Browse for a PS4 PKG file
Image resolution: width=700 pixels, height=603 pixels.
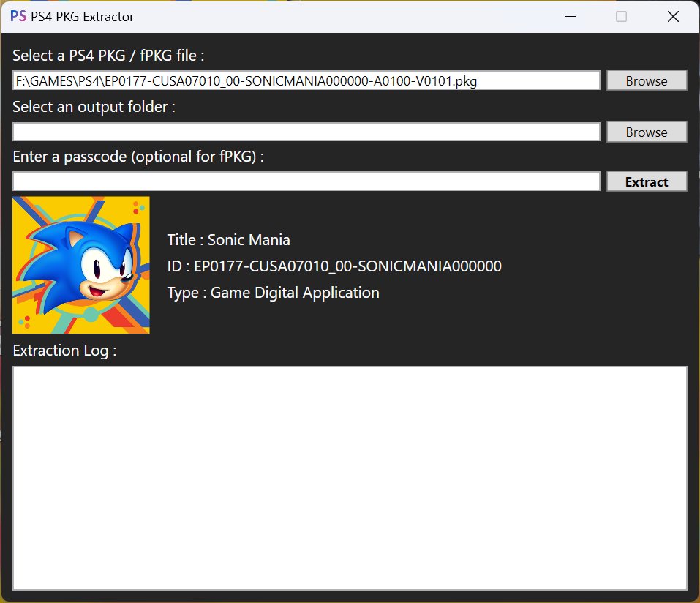647,80
